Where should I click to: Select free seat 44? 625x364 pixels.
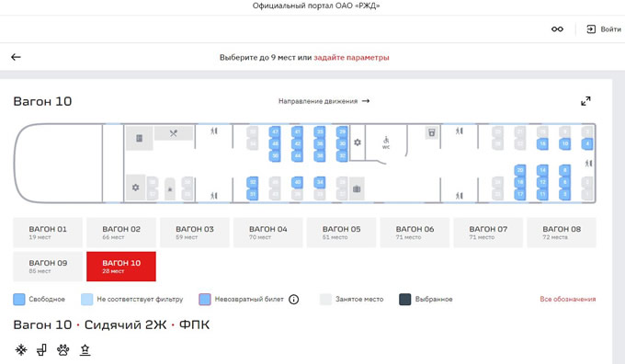[298, 155]
